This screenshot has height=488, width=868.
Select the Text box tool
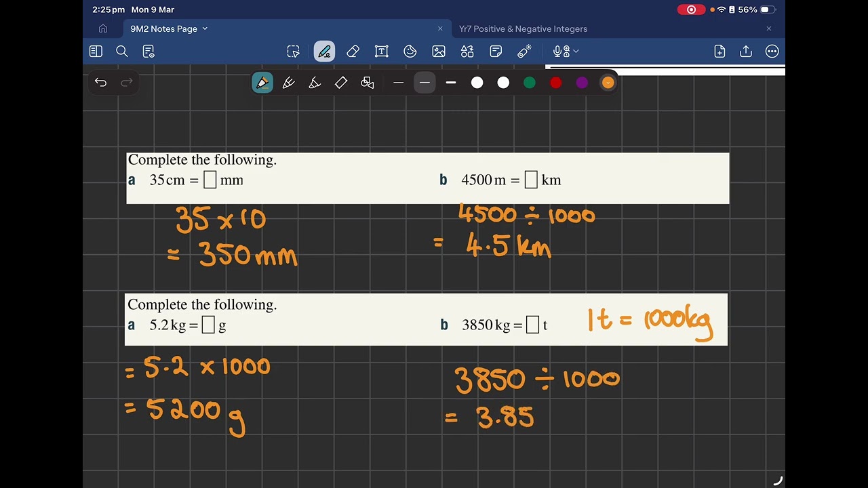point(381,52)
